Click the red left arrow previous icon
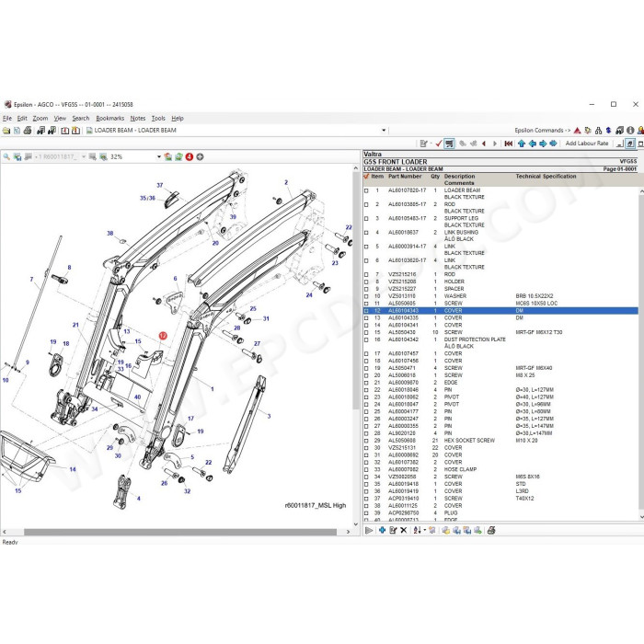Viewport: 644px width, 644px height. point(484,144)
